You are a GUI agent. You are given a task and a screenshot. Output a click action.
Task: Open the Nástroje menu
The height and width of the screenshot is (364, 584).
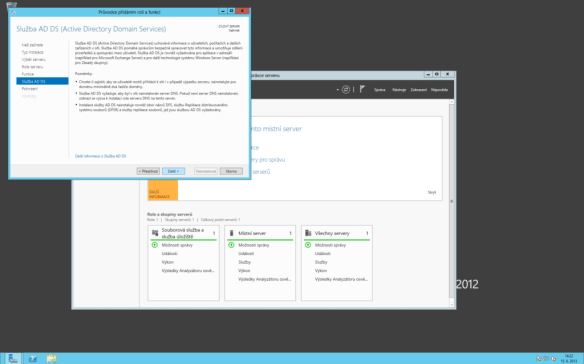(x=399, y=90)
